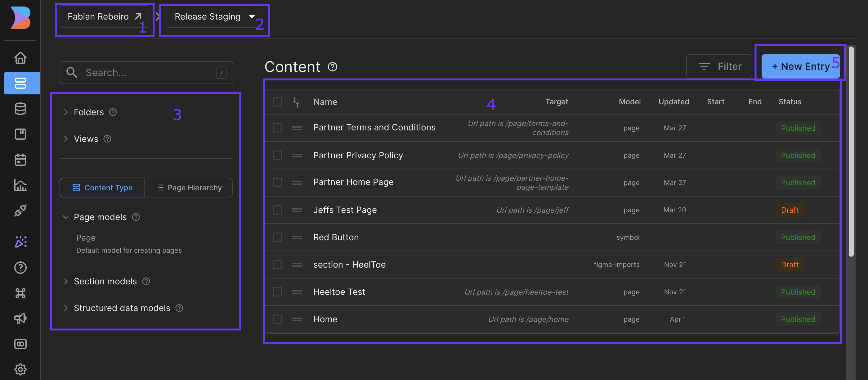Expand the Structured data models group
The width and height of the screenshot is (868, 380).
(x=66, y=308)
